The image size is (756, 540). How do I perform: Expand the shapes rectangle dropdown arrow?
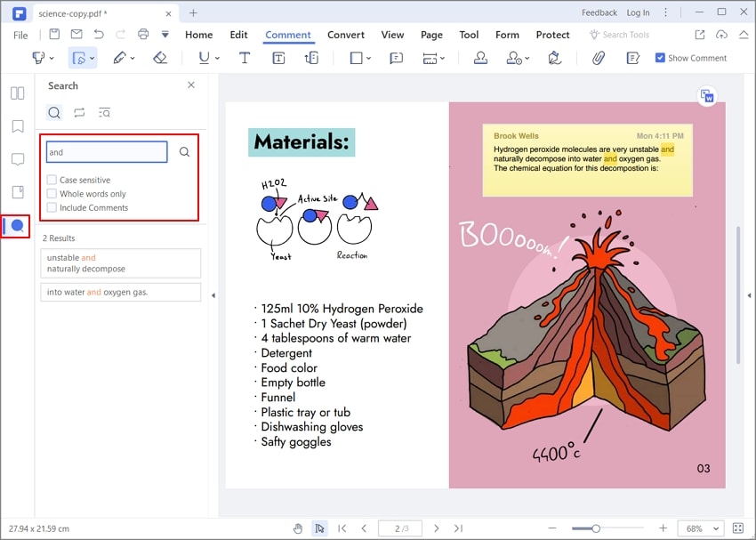click(x=369, y=59)
